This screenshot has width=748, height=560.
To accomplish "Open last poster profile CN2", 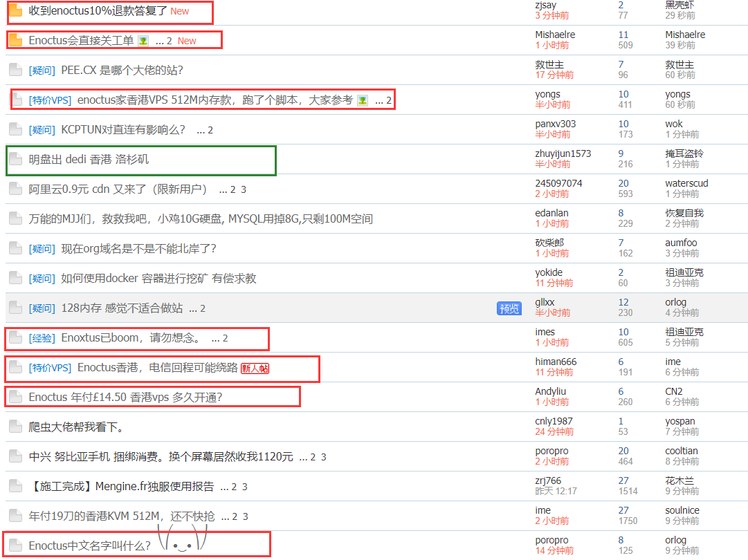I will point(673,391).
